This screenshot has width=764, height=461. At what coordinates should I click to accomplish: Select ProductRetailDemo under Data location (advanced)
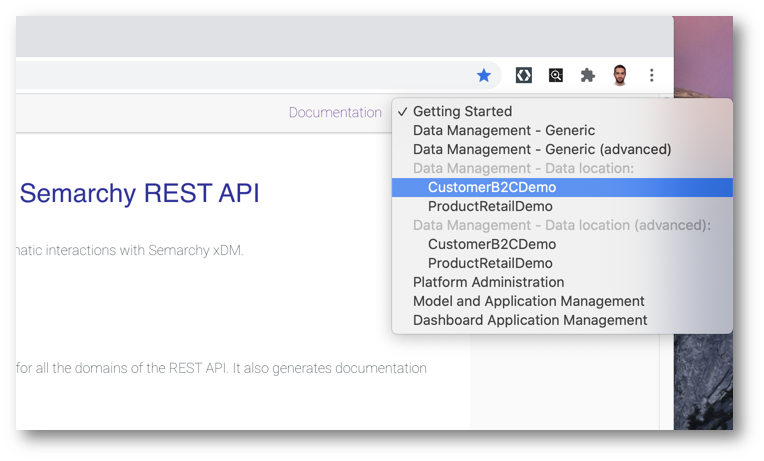[490, 263]
